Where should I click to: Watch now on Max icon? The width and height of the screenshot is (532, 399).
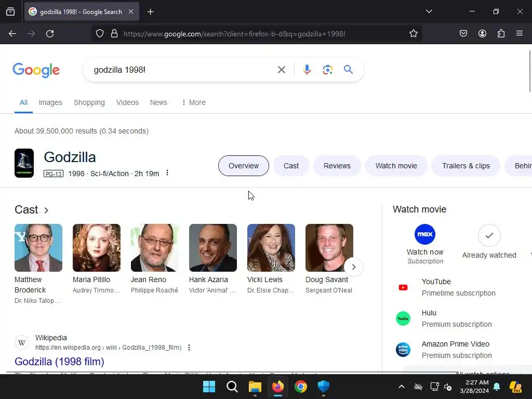pyautogui.click(x=425, y=234)
